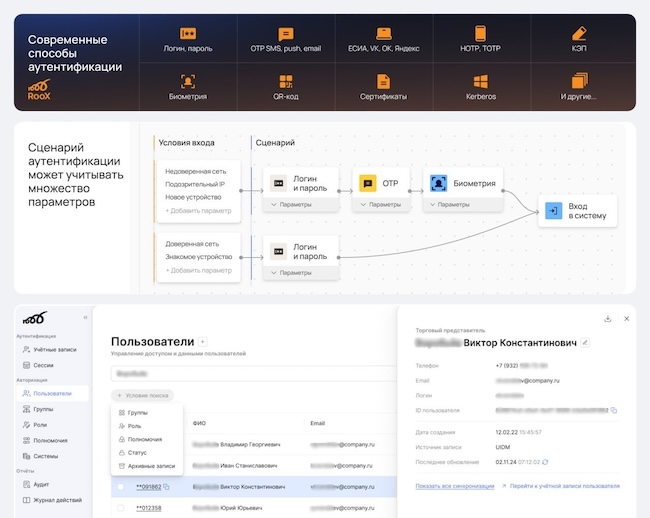Click Показать все синхронизации link

(455, 486)
